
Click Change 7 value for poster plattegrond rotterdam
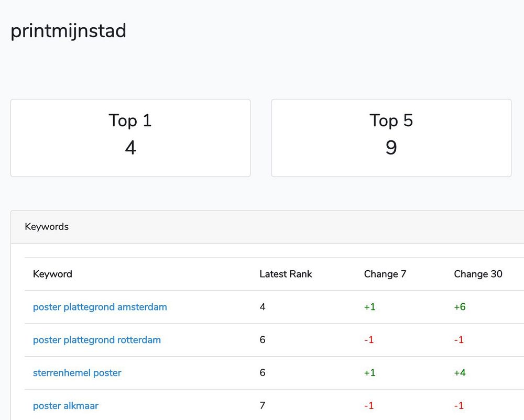(x=369, y=340)
